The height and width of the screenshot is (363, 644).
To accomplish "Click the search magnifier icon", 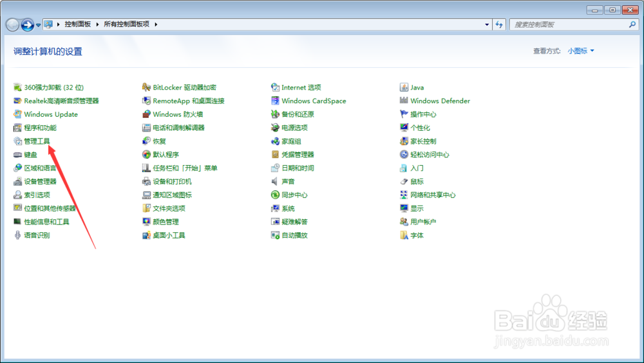I will pos(632,25).
